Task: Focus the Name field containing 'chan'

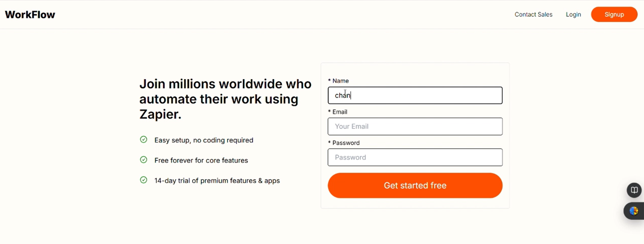Action: click(x=415, y=95)
